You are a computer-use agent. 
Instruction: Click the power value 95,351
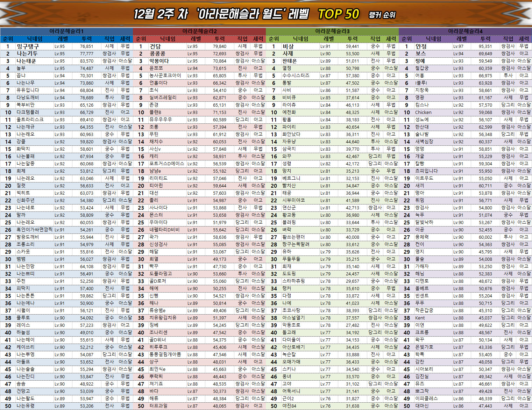[x=485, y=46]
